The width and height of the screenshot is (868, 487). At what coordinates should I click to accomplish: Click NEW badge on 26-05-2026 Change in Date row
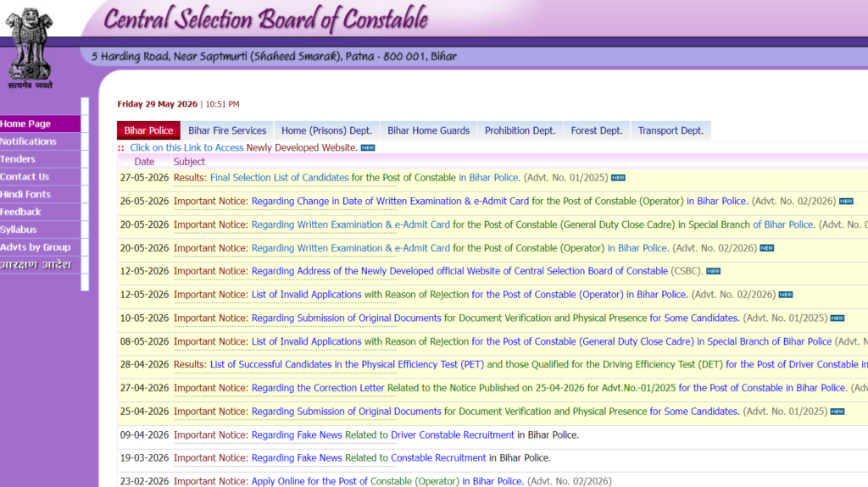[847, 201]
